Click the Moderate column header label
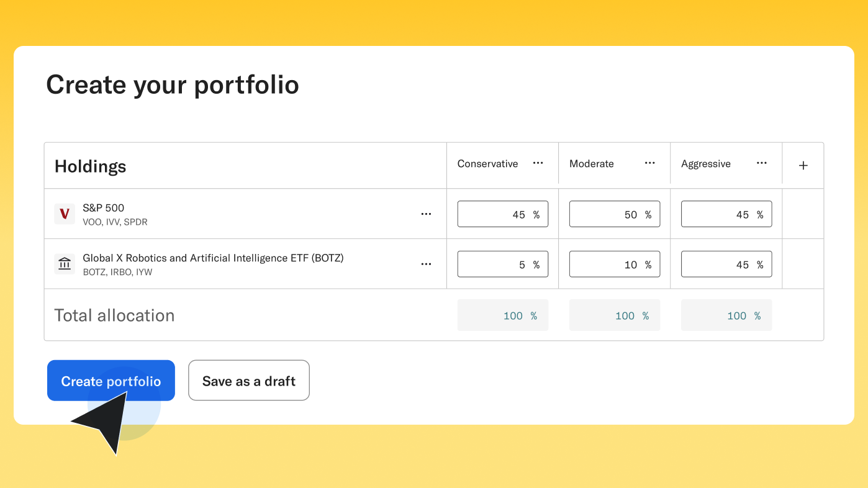 point(592,164)
